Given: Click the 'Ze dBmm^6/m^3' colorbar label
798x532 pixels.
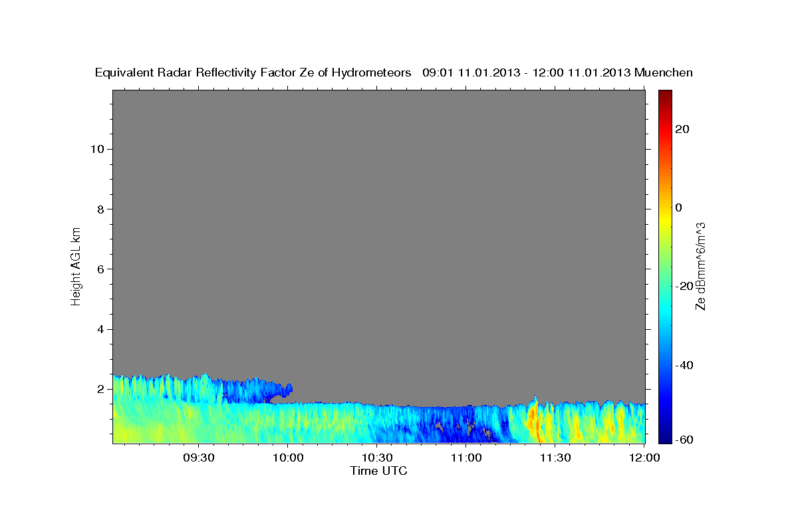Looking at the screenshot, I should coord(700,266).
